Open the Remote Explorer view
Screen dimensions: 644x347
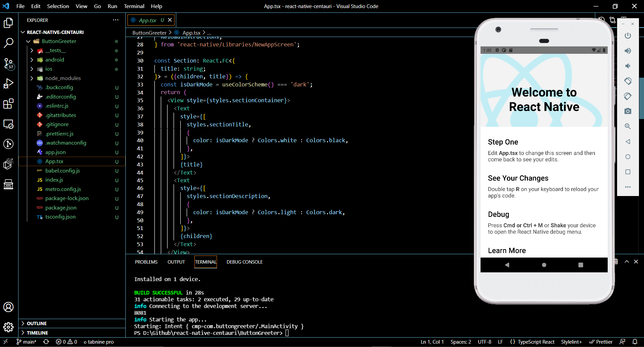point(8,124)
